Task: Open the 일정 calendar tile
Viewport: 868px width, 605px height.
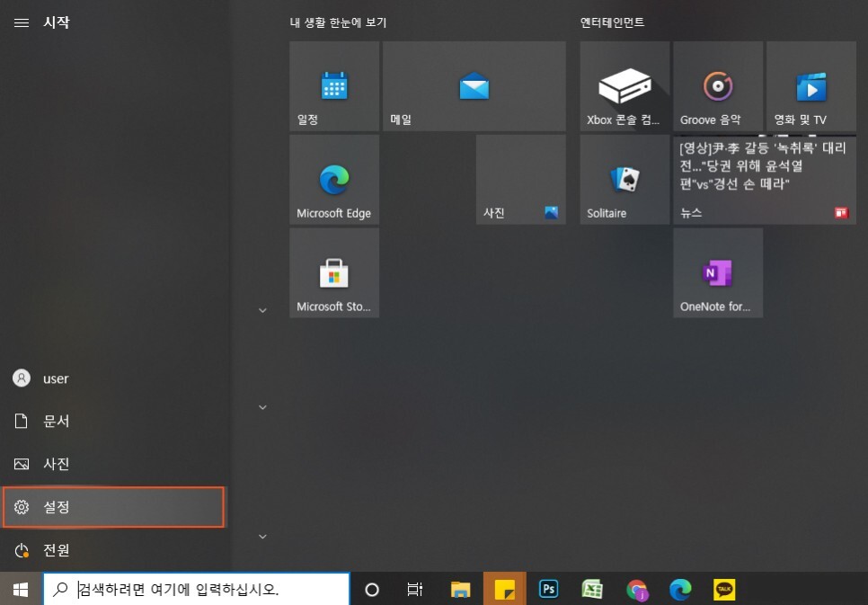Action: (x=334, y=86)
